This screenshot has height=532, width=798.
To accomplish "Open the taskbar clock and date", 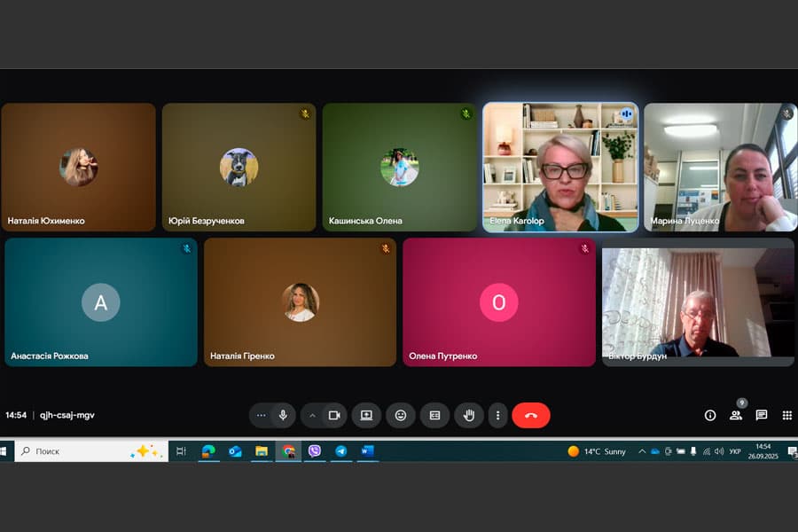I will point(763,451).
